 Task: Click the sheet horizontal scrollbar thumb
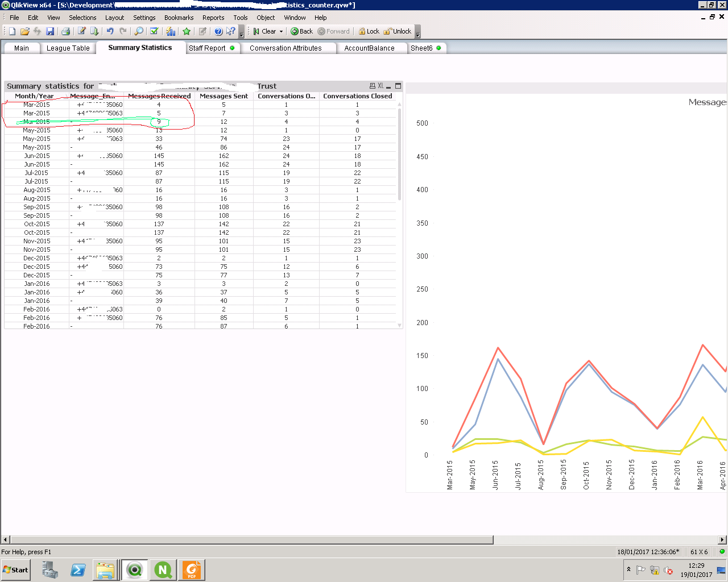[x=252, y=539]
